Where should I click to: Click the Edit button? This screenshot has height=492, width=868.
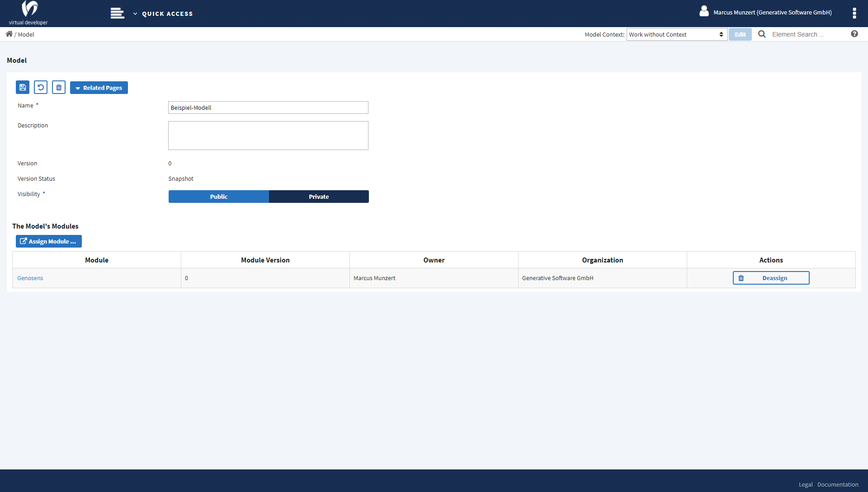[x=740, y=34]
